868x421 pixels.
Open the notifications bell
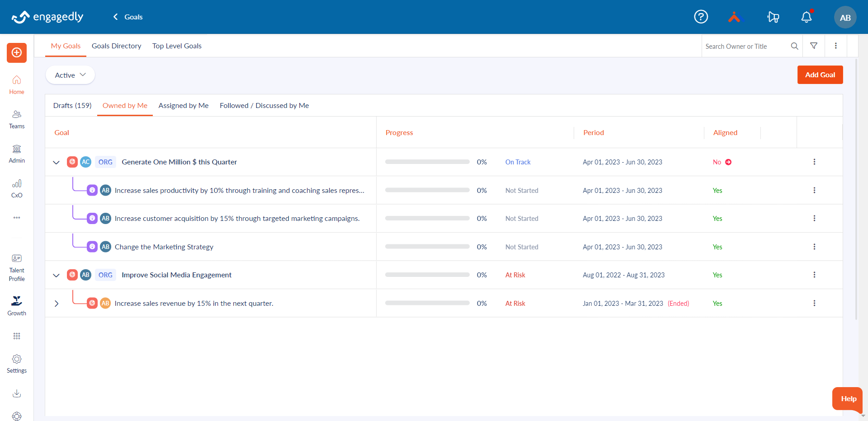807,17
